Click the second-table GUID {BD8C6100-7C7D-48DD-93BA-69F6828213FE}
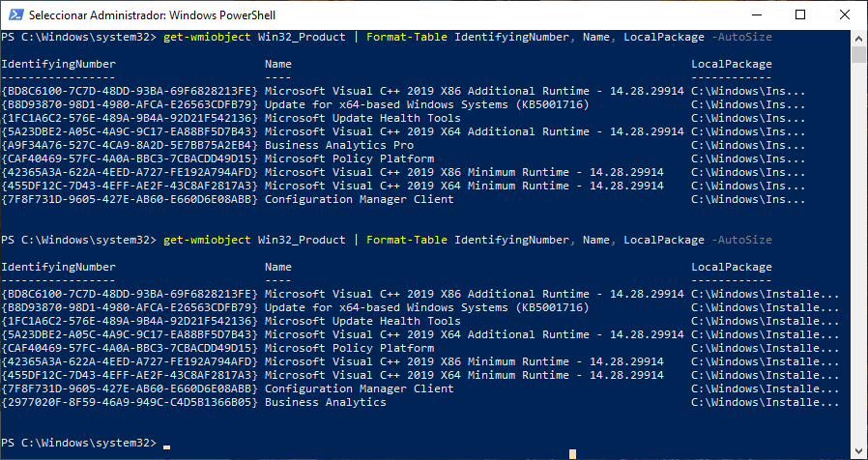The height and width of the screenshot is (460, 868). [x=130, y=294]
